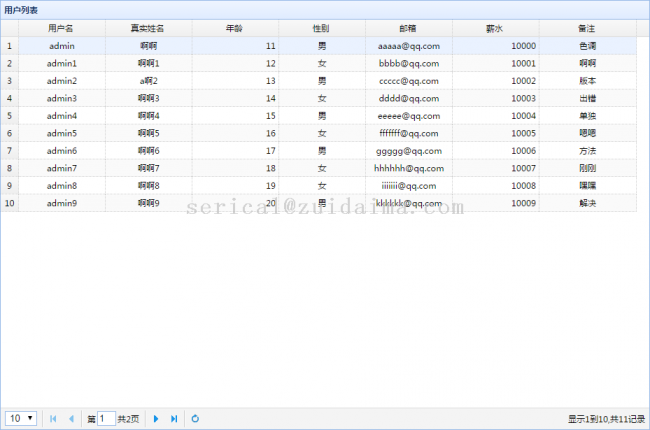Sort by 用户名 column header

coord(61,28)
